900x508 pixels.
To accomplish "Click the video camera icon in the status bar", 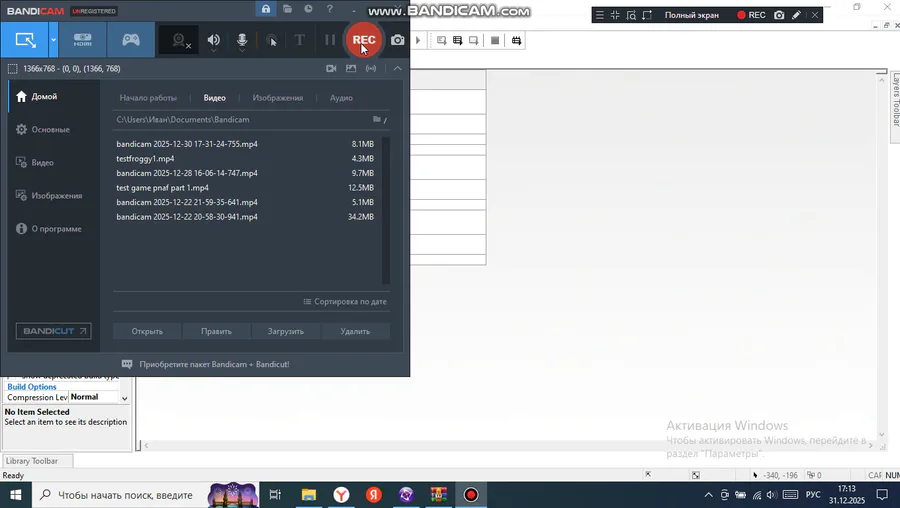I will tap(331, 68).
